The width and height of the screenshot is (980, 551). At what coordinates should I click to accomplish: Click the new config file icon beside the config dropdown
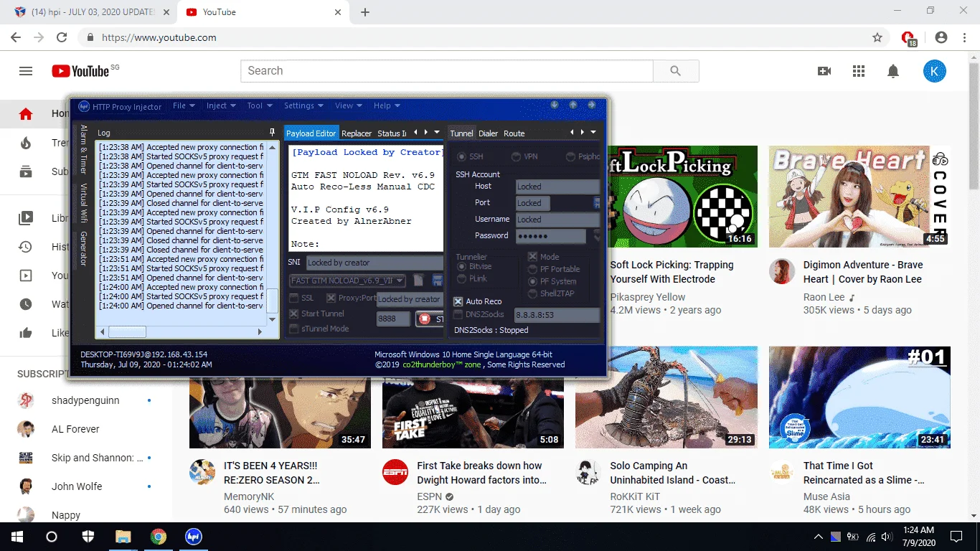tap(419, 281)
